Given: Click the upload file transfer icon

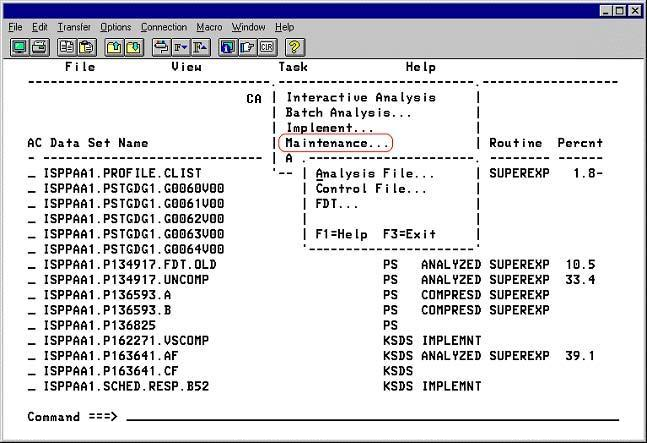Looking at the screenshot, I should coord(114,47).
